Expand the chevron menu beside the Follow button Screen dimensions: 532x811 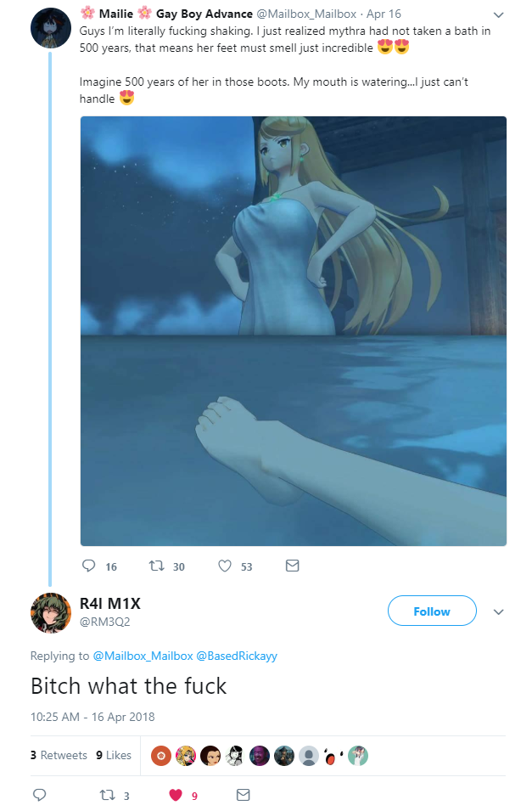click(498, 612)
